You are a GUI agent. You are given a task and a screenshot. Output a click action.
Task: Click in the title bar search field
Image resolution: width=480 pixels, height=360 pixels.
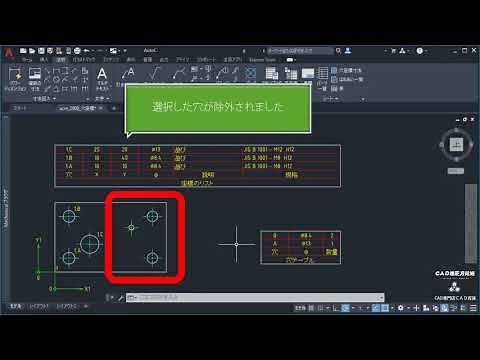coord(299,51)
